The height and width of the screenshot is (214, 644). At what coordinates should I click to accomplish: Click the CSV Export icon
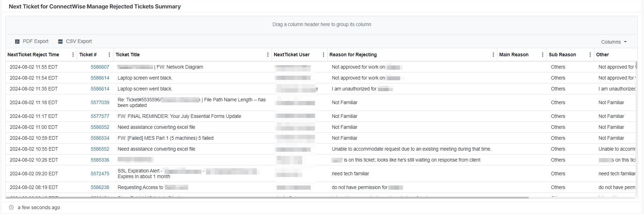tap(60, 42)
